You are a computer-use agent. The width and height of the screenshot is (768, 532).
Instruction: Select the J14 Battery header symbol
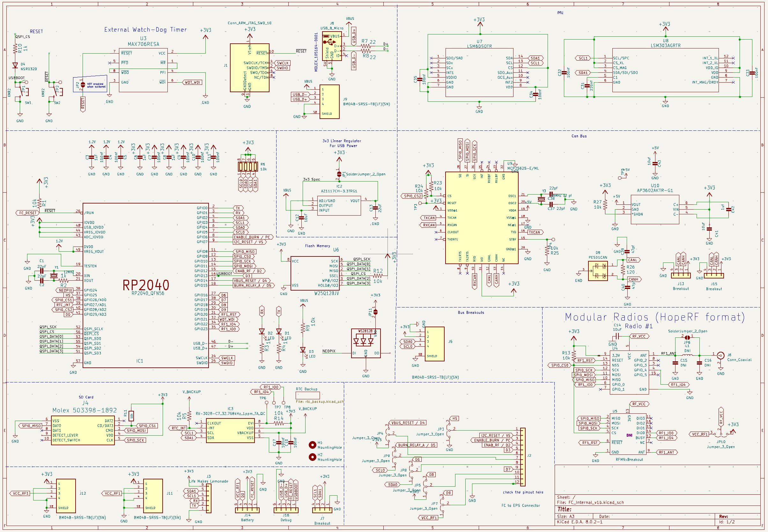247,510
